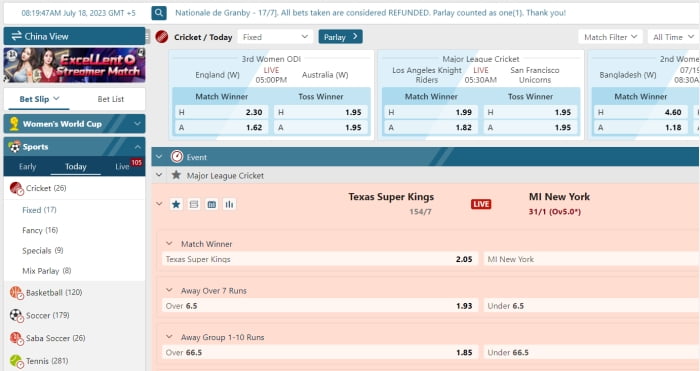Select the Tennis sport icon
Screen dimensions: 700x371
tap(16, 361)
